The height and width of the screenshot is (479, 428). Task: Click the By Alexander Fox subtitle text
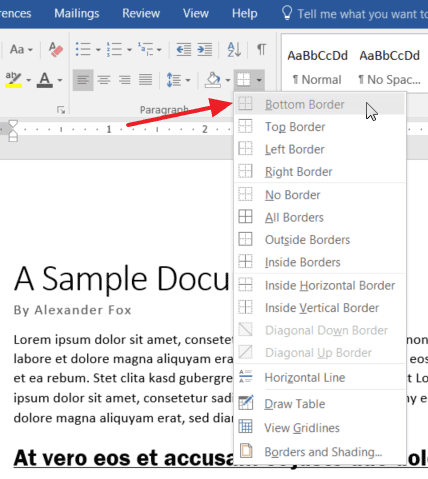(x=72, y=310)
